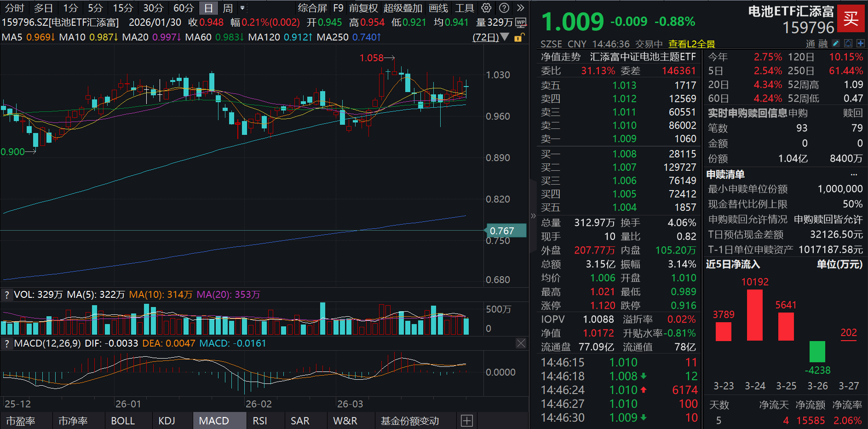Open help for the VOL indicator
The image size is (868, 429).
click(x=6, y=295)
